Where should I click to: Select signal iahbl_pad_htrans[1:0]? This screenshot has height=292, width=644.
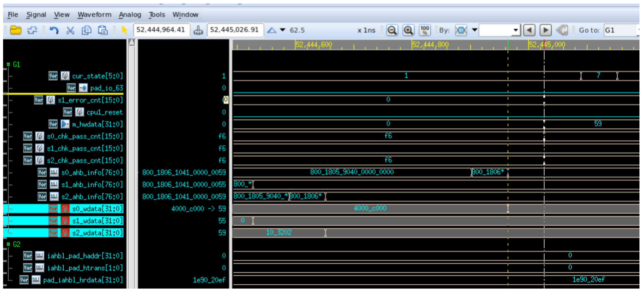tap(85, 268)
